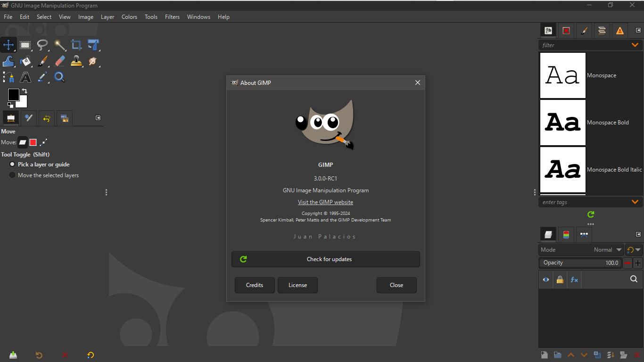Screen dimensions: 644x362
Task: Select the Eraser tool
Action: pyautogui.click(x=59, y=61)
